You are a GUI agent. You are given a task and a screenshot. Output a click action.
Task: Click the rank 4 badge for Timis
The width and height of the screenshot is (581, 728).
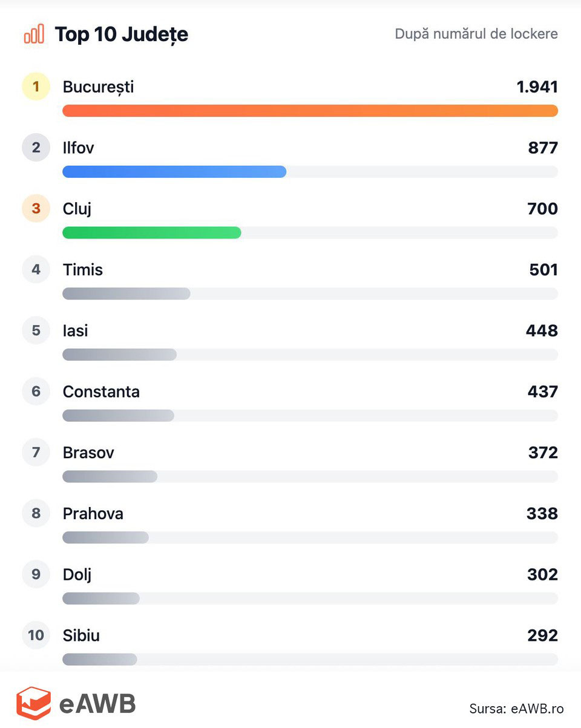click(36, 269)
